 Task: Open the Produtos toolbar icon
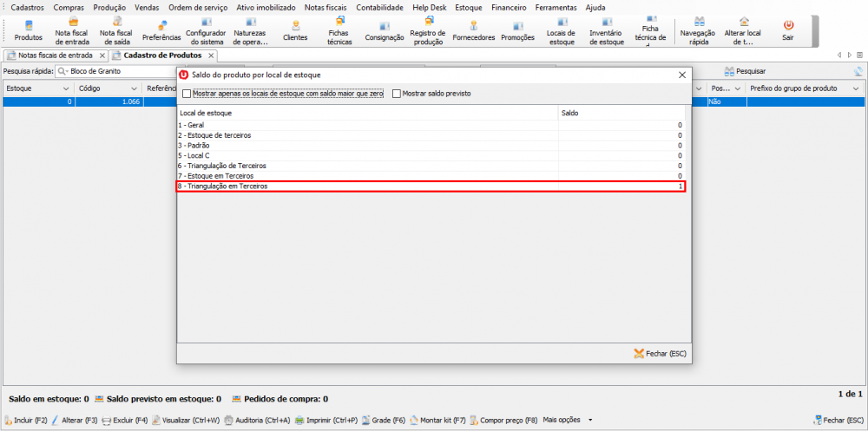tap(28, 30)
